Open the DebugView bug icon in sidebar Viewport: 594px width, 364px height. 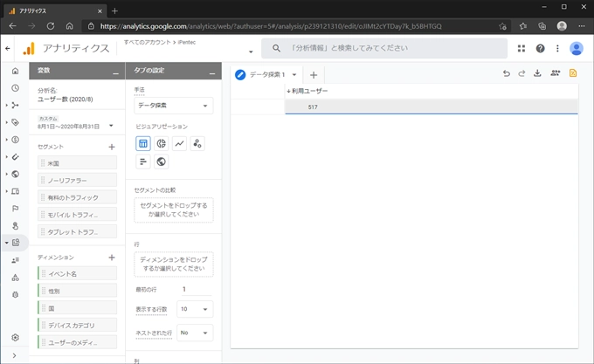[x=15, y=294]
